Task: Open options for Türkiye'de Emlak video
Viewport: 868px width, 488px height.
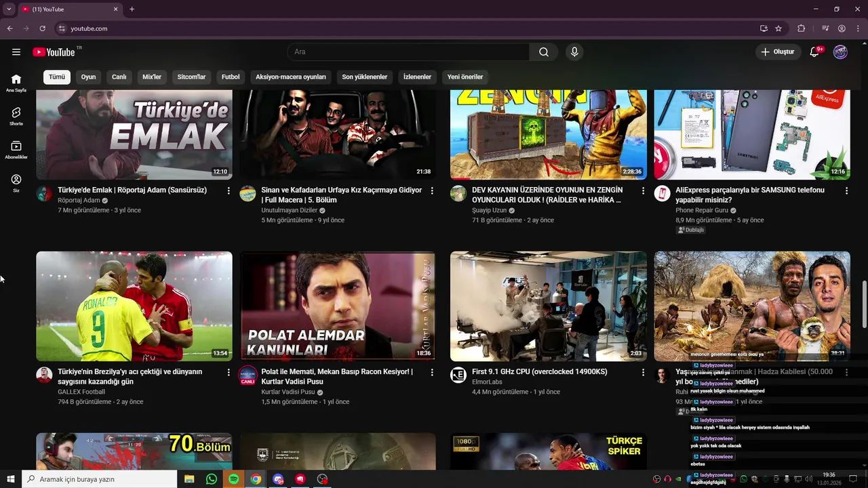Action: [x=229, y=191]
